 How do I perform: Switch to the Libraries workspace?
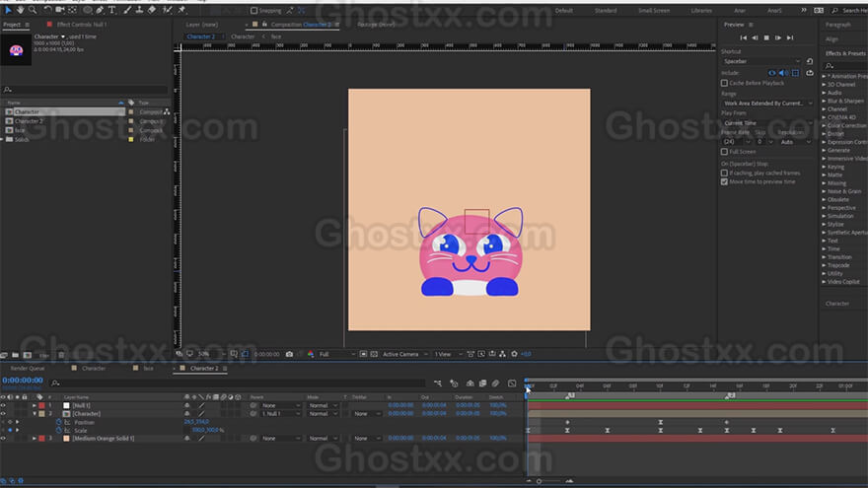tap(701, 11)
